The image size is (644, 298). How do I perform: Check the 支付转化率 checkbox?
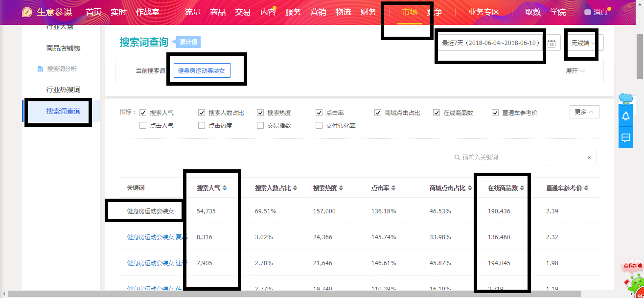(319, 125)
